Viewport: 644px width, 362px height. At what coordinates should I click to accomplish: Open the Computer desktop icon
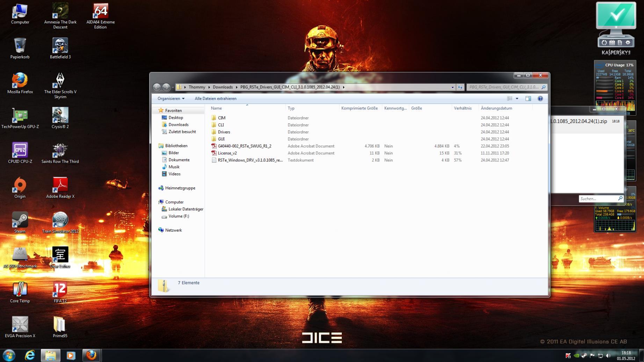(20, 14)
